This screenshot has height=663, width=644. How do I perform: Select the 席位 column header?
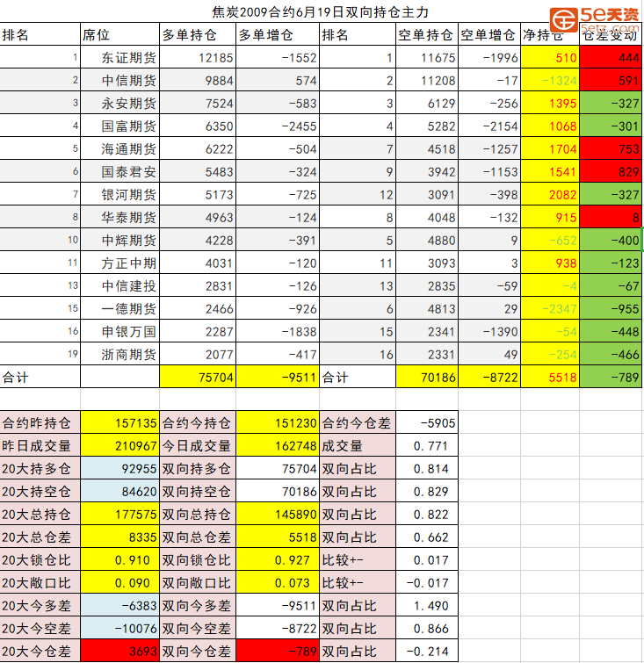(119, 34)
